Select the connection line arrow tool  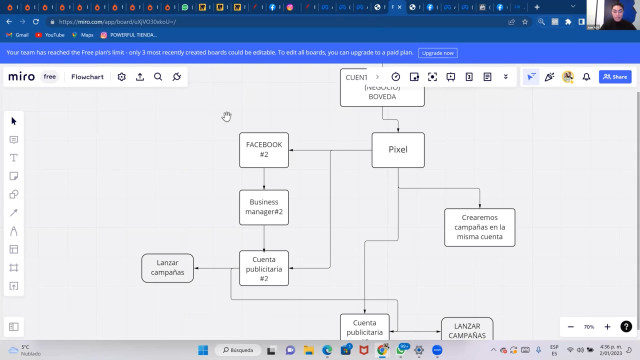14,213
